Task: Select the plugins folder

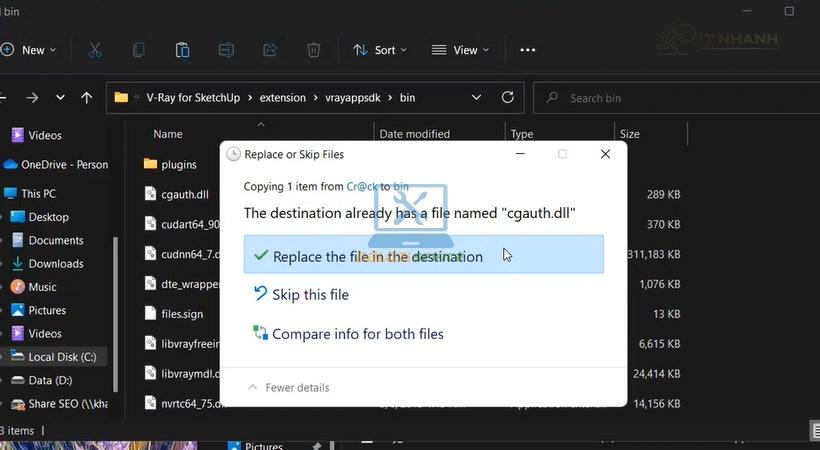Action: 170,164
